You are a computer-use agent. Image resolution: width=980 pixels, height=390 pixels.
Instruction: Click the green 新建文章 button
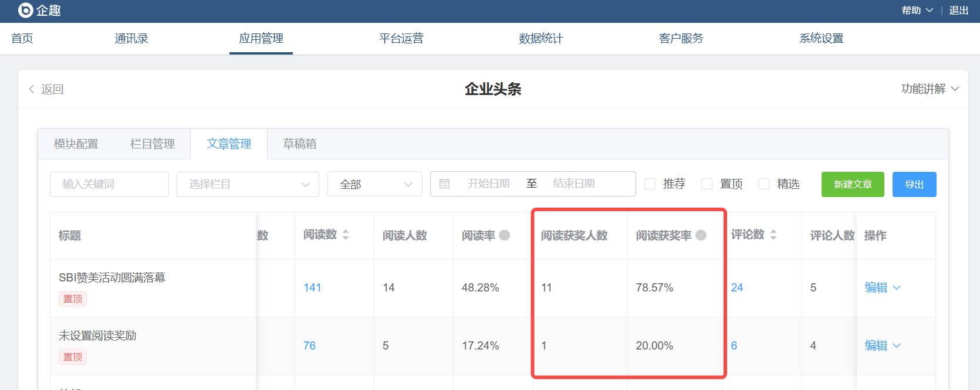[852, 184]
